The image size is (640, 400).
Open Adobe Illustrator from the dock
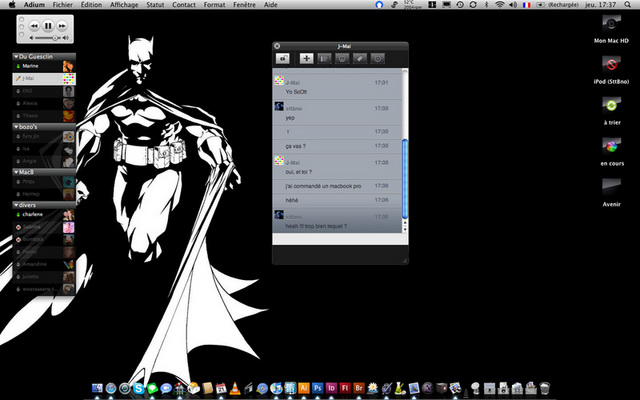[x=304, y=388]
